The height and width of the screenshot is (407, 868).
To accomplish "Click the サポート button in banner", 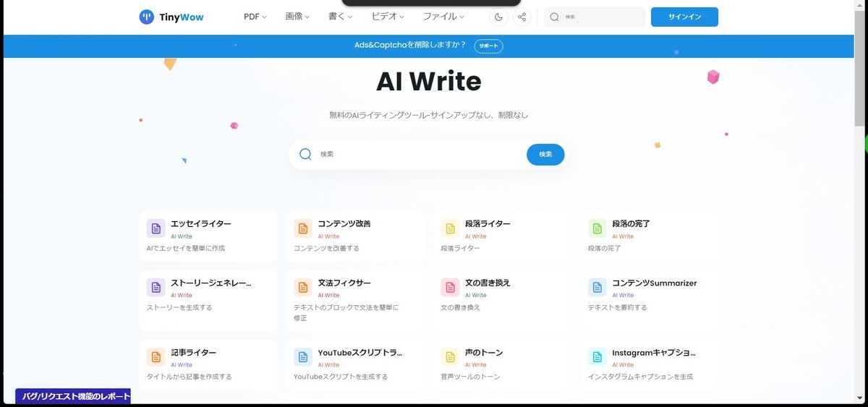I will (x=488, y=46).
